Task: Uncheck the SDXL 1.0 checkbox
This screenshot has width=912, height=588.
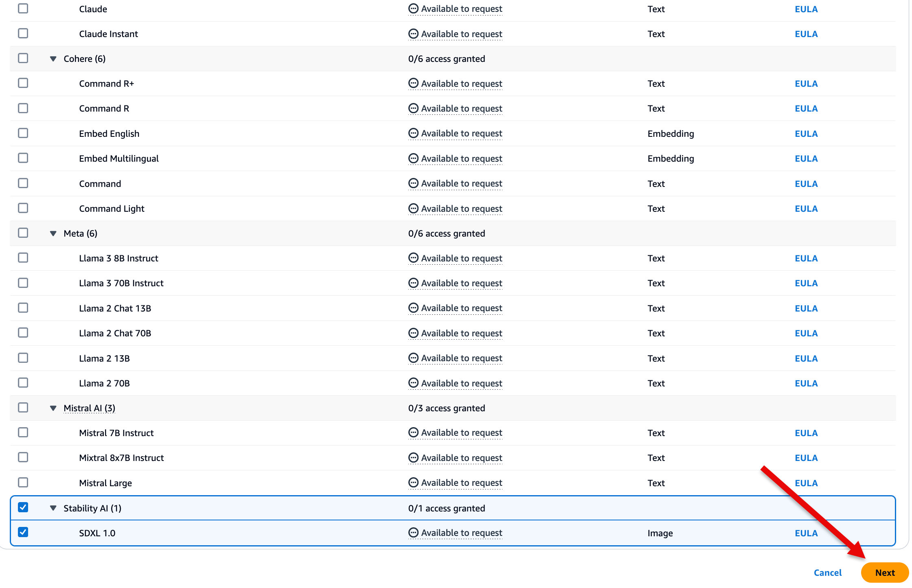Action: (23, 532)
